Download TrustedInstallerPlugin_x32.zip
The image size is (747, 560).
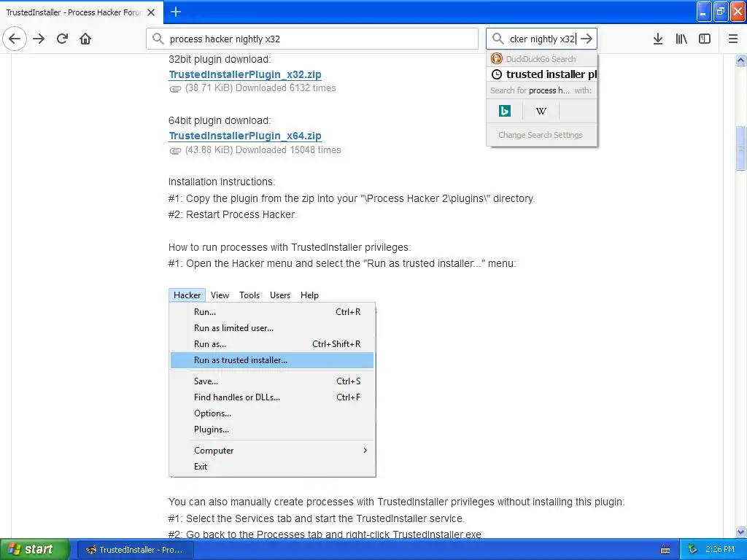coord(245,74)
